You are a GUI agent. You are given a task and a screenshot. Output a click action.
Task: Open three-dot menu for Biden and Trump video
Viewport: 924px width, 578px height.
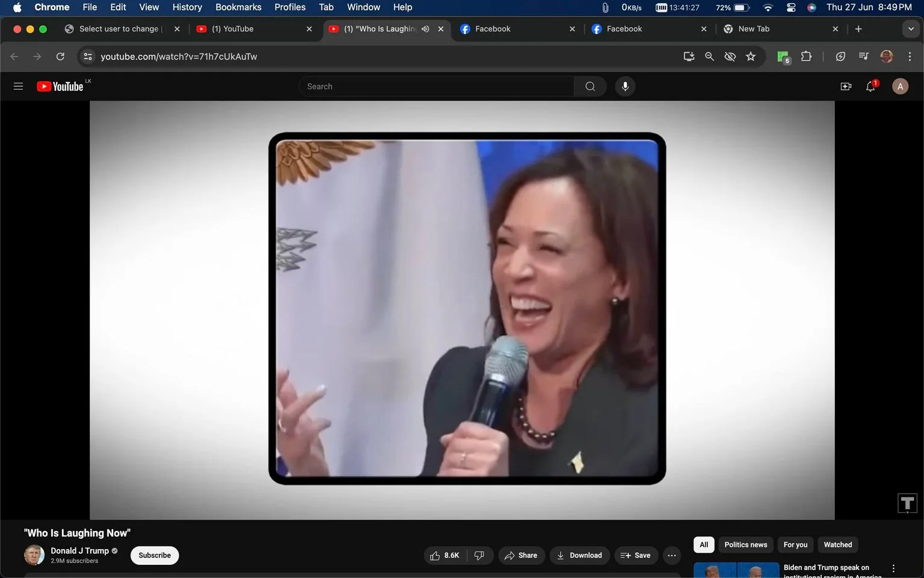(x=893, y=568)
